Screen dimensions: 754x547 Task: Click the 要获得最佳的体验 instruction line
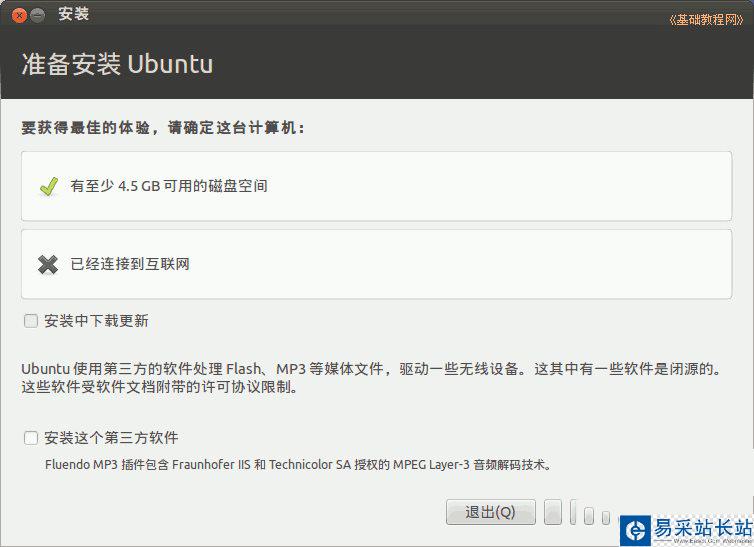[163, 128]
